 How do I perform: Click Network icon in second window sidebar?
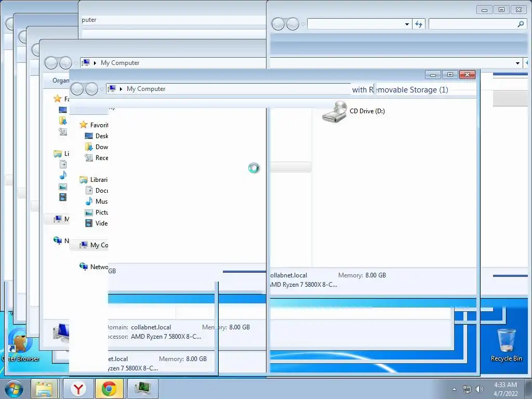click(x=57, y=240)
